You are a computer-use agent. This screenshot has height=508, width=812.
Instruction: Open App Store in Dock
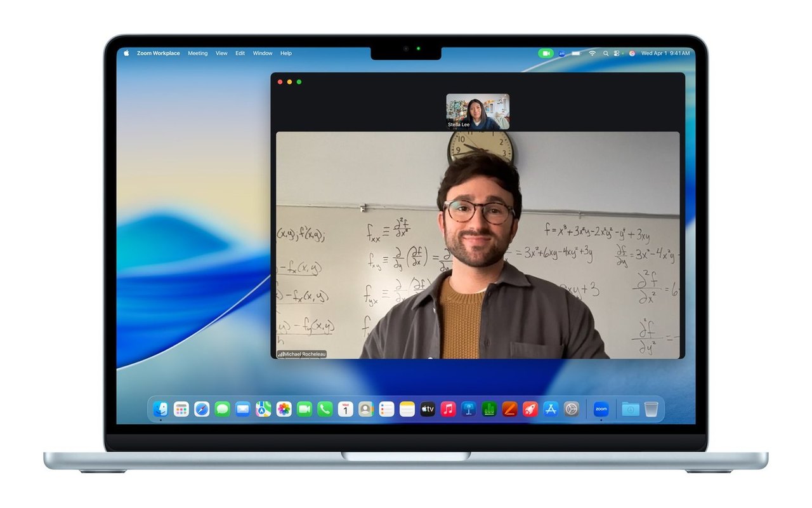[551, 410]
